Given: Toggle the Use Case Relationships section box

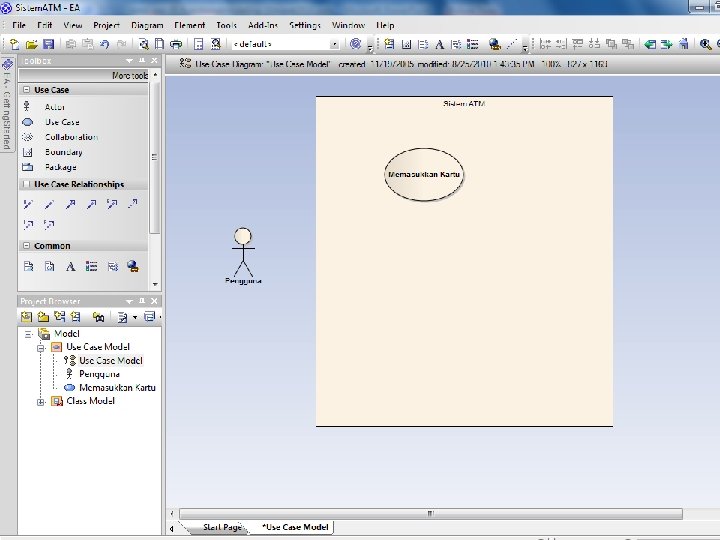Looking at the screenshot, I should click(26, 184).
